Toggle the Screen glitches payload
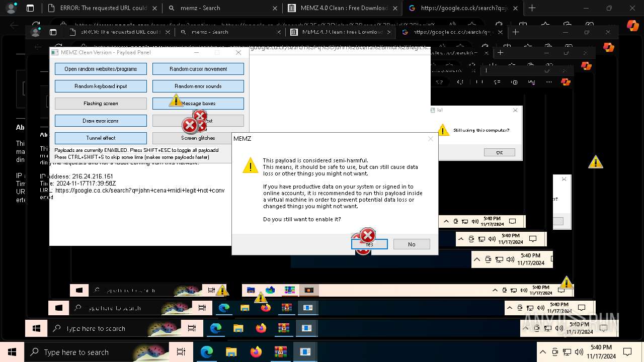This screenshot has width=644, height=362. coord(198,138)
